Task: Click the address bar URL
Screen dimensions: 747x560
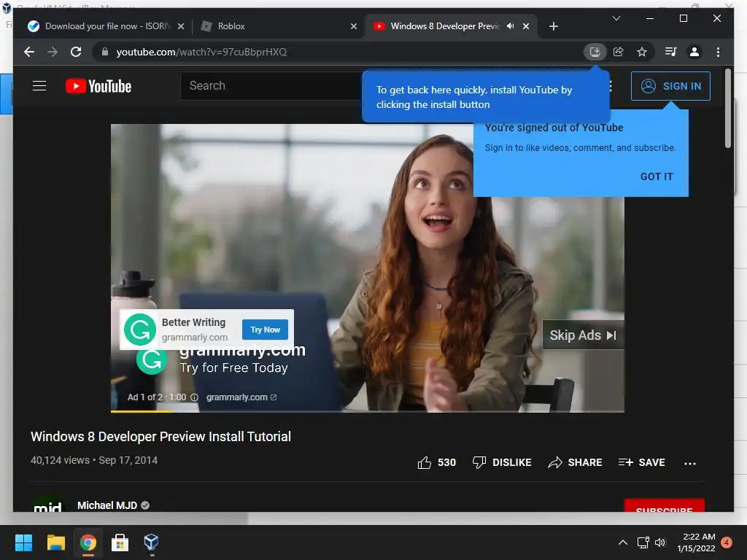Action: tap(201, 52)
